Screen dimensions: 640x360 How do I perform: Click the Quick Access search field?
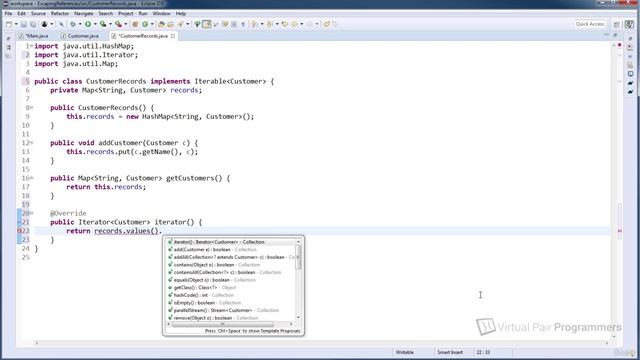[590, 24]
